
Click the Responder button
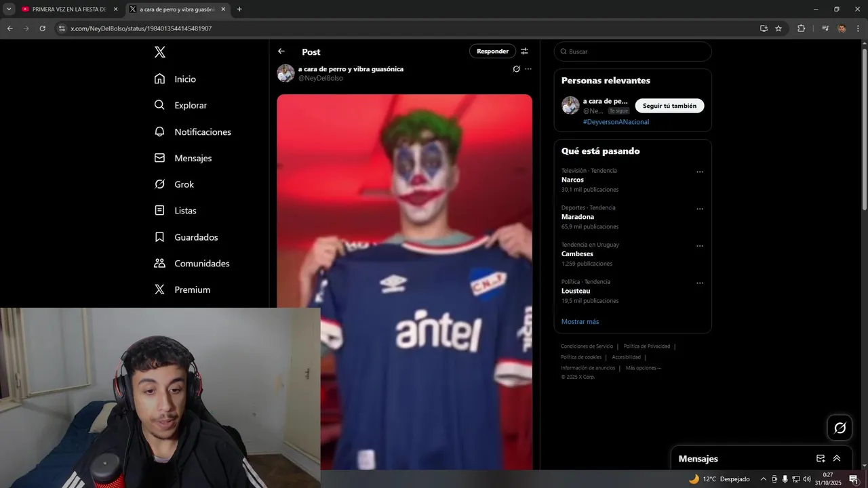[x=492, y=51]
